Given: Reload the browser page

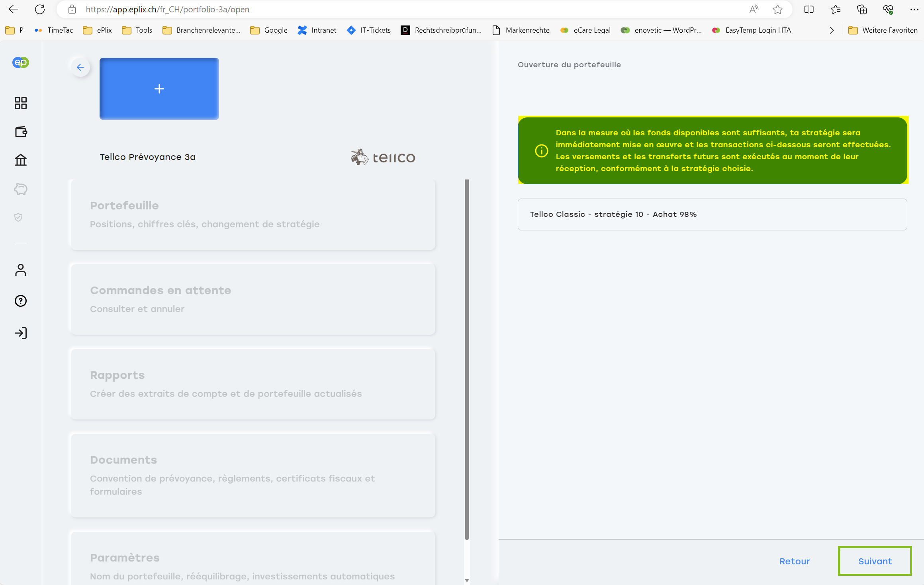Looking at the screenshot, I should tap(40, 9).
